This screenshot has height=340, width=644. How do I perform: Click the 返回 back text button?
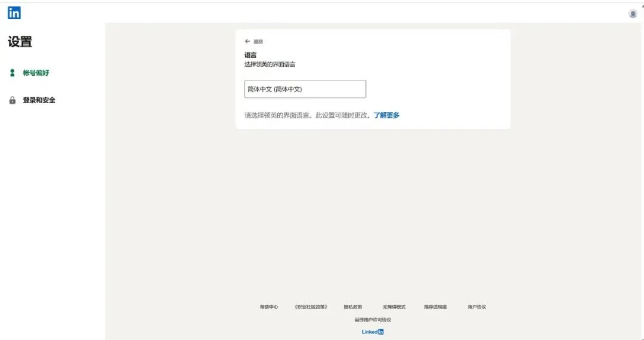[258, 42]
